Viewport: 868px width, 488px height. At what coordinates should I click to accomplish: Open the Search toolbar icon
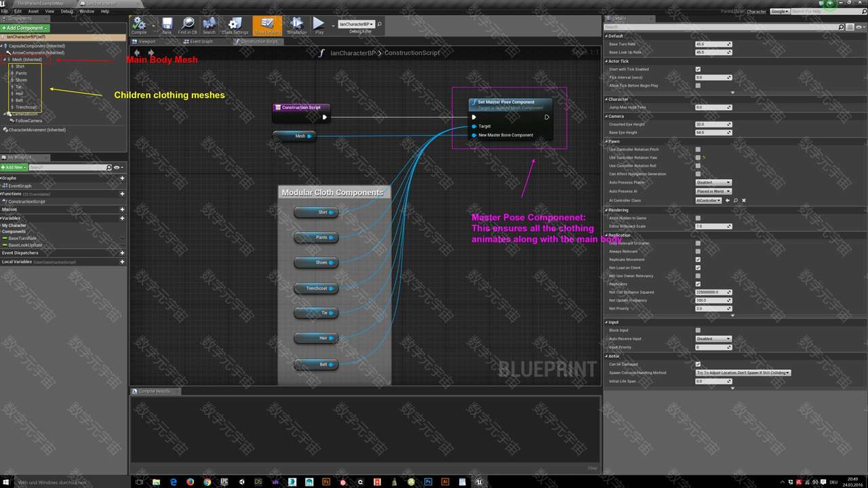(209, 26)
